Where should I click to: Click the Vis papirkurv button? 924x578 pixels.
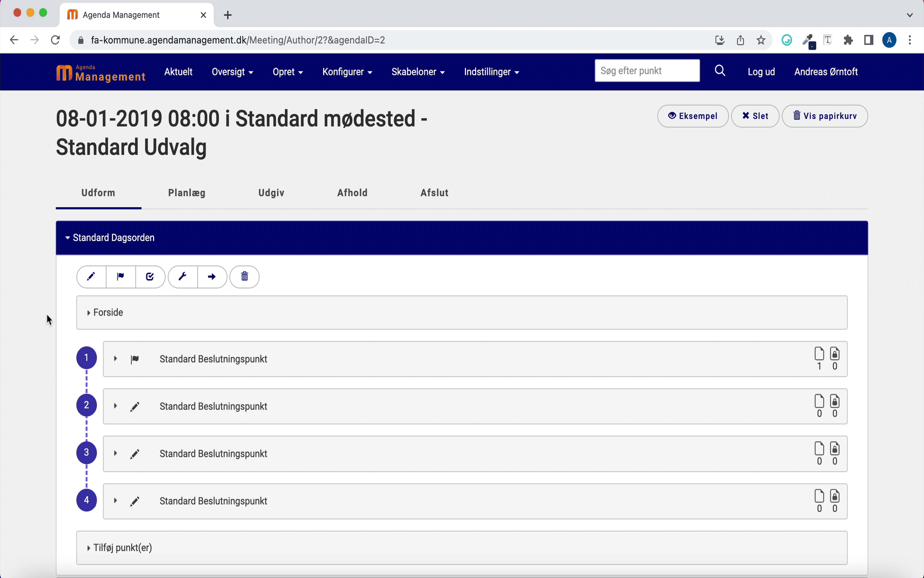[824, 116]
